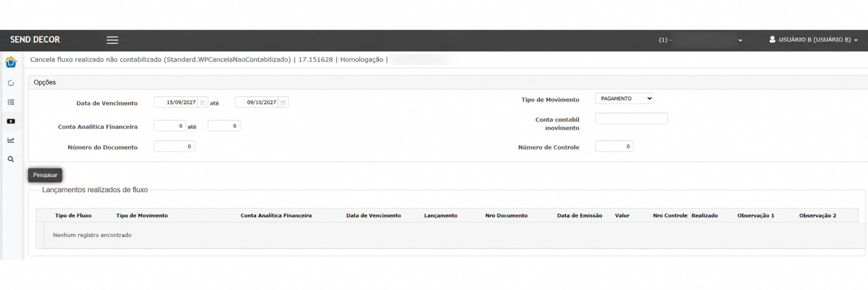Open the Tipo de Movimento PAGAMENTO dropdown
868x290 pixels.
point(624,98)
